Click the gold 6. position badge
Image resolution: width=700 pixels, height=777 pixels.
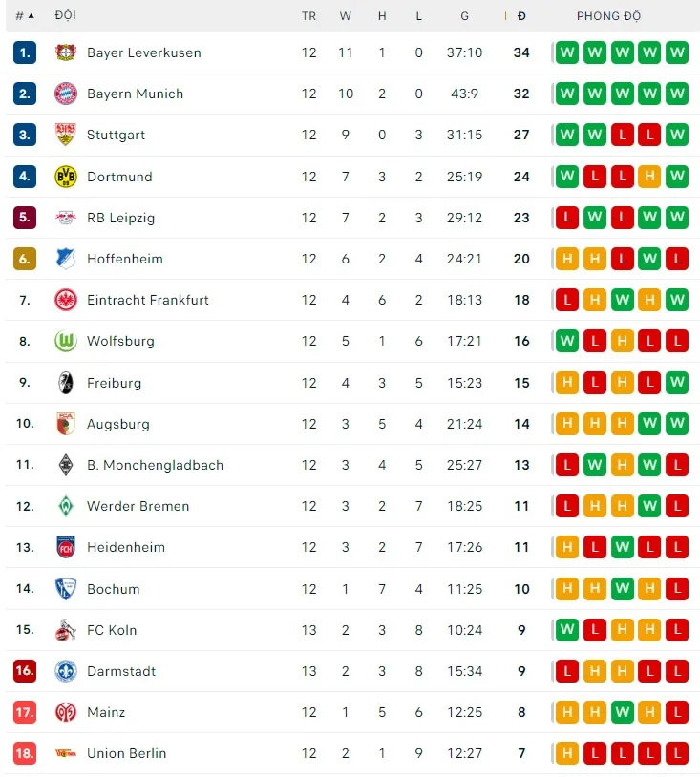pos(25,259)
